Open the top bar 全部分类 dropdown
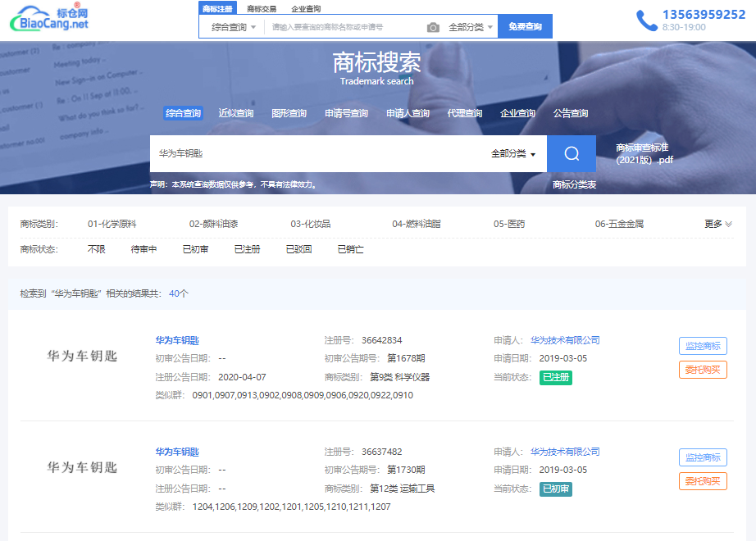This screenshot has height=541, width=756. click(x=470, y=28)
